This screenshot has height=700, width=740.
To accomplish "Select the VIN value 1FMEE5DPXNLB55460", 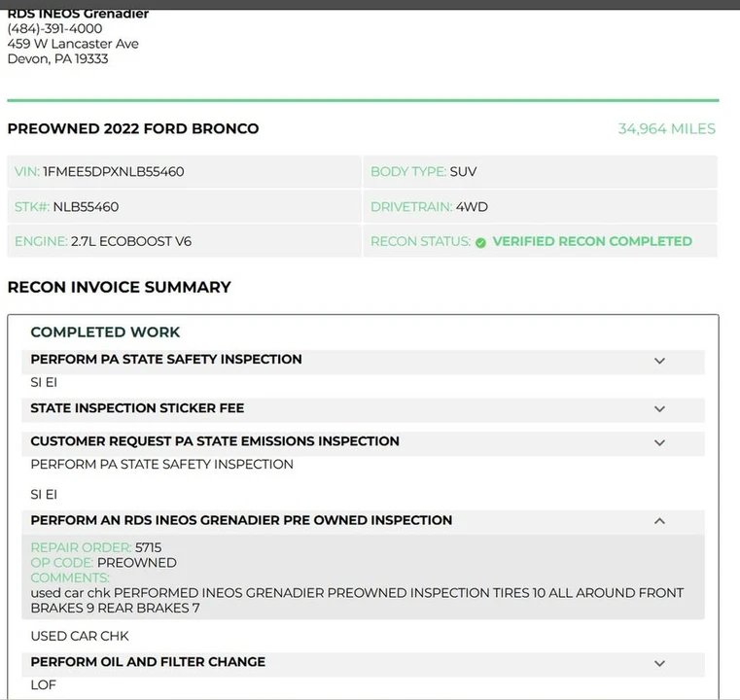I will [x=113, y=172].
